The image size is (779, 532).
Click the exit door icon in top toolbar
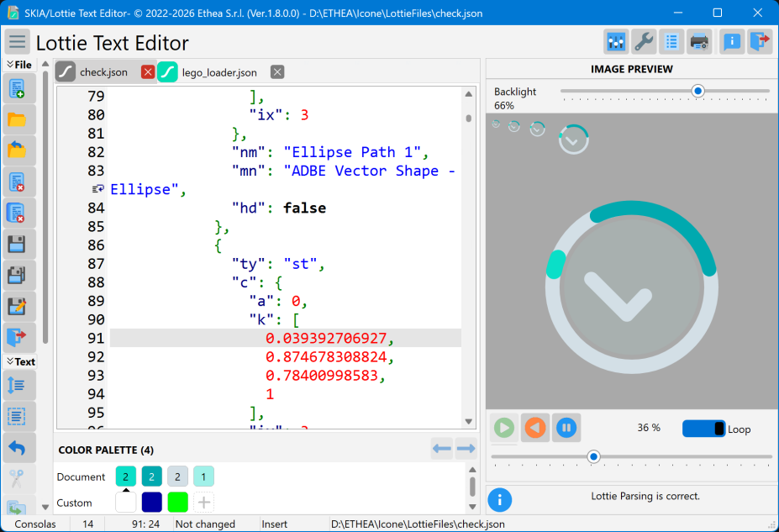[x=760, y=42]
